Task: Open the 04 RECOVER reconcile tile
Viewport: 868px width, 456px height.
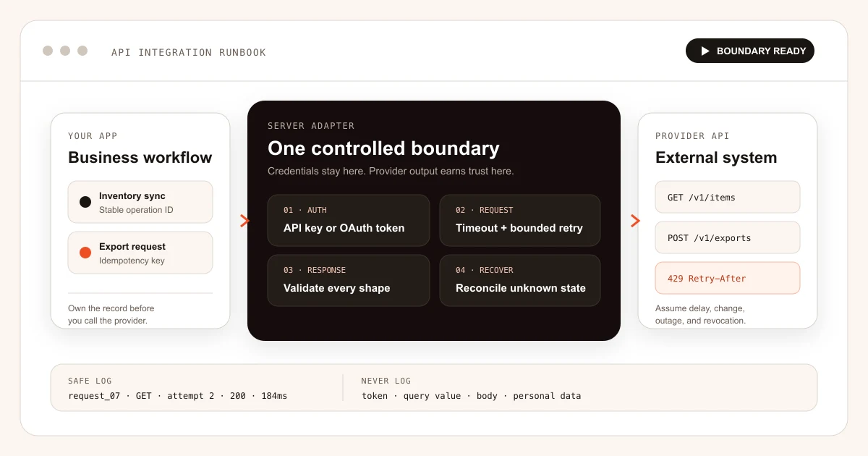Action: (520, 280)
